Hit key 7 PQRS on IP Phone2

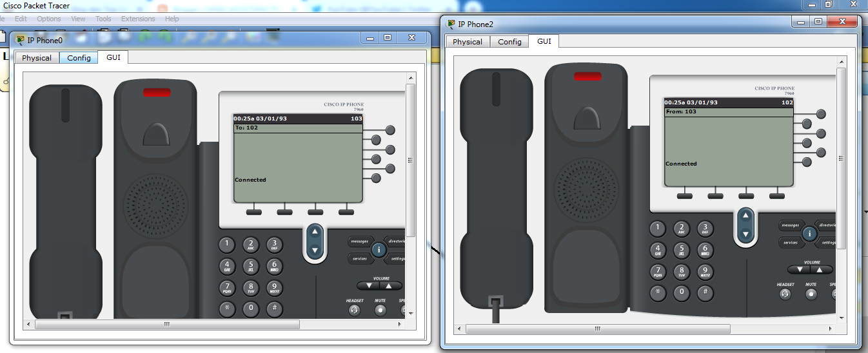click(x=657, y=271)
